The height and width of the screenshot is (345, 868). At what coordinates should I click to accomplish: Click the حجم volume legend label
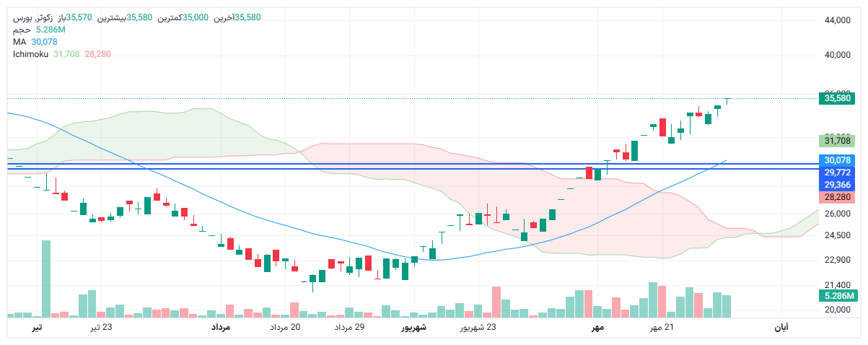(x=22, y=30)
